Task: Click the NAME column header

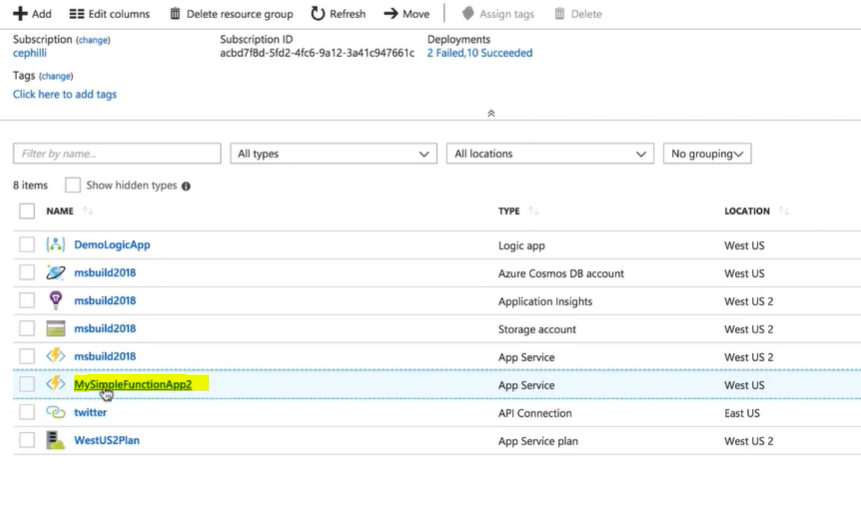Action: 60,211
